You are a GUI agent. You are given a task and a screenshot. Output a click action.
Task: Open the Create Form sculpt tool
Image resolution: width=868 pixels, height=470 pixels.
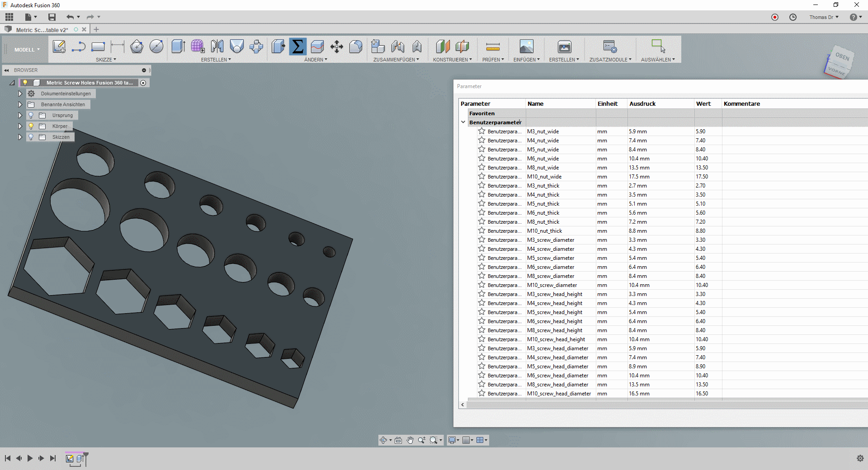[x=198, y=47]
